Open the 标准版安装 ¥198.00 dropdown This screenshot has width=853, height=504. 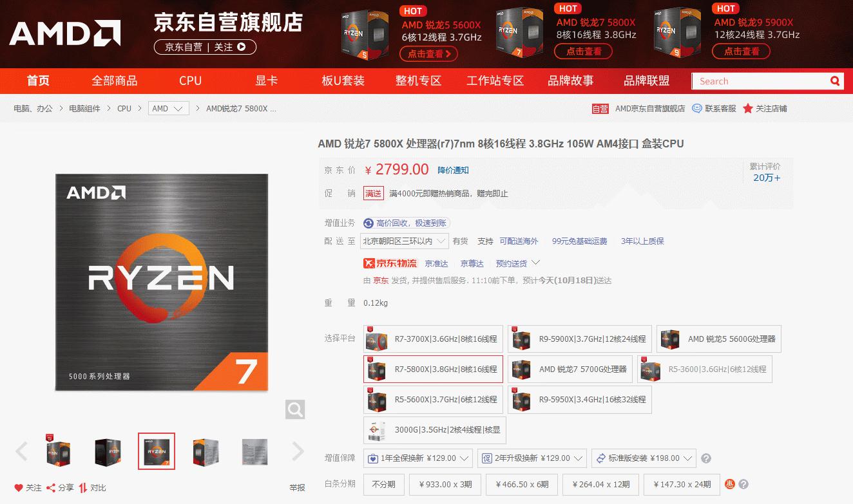(x=644, y=458)
